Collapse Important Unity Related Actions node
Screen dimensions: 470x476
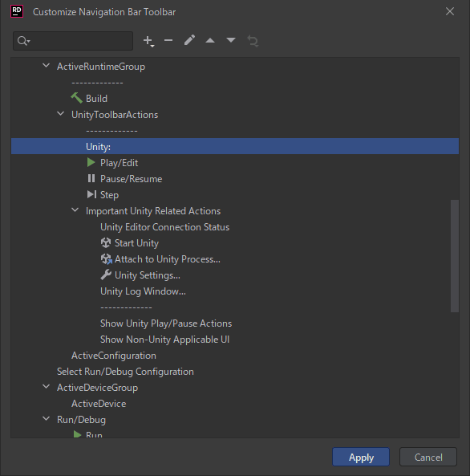[75, 210]
